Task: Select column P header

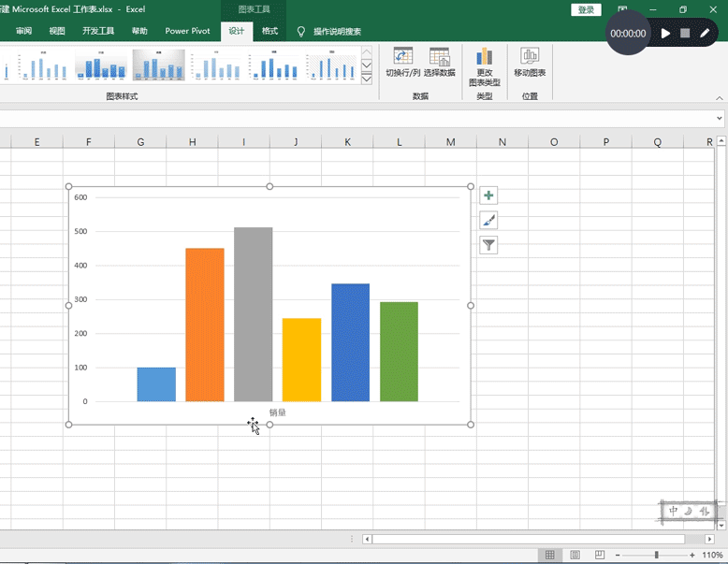Action: pyautogui.click(x=606, y=142)
